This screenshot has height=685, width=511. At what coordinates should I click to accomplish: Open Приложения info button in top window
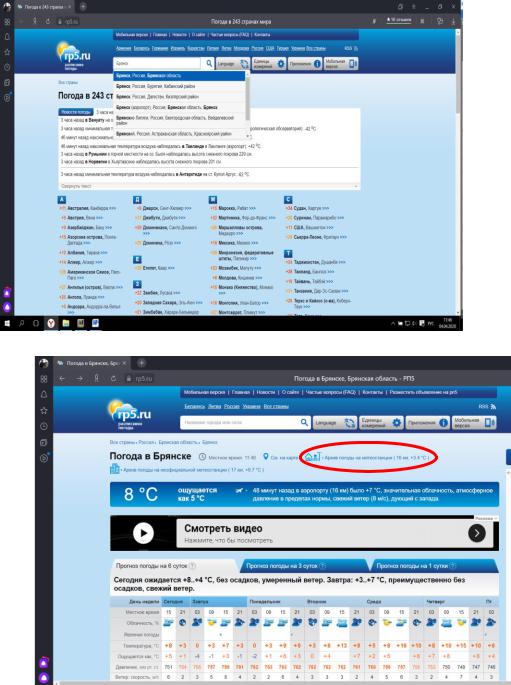[305, 64]
